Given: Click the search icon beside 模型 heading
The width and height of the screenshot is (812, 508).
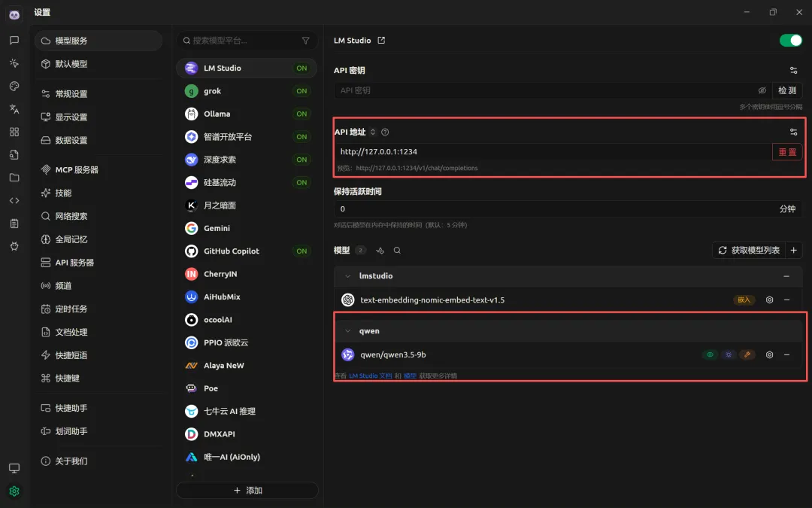Looking at the screenshot, I should point(397,251).
